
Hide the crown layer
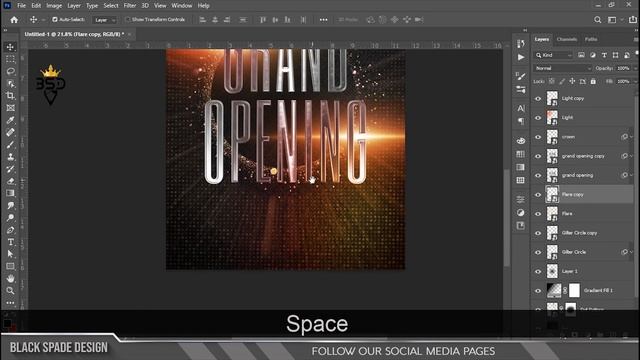tap(538, 137)
